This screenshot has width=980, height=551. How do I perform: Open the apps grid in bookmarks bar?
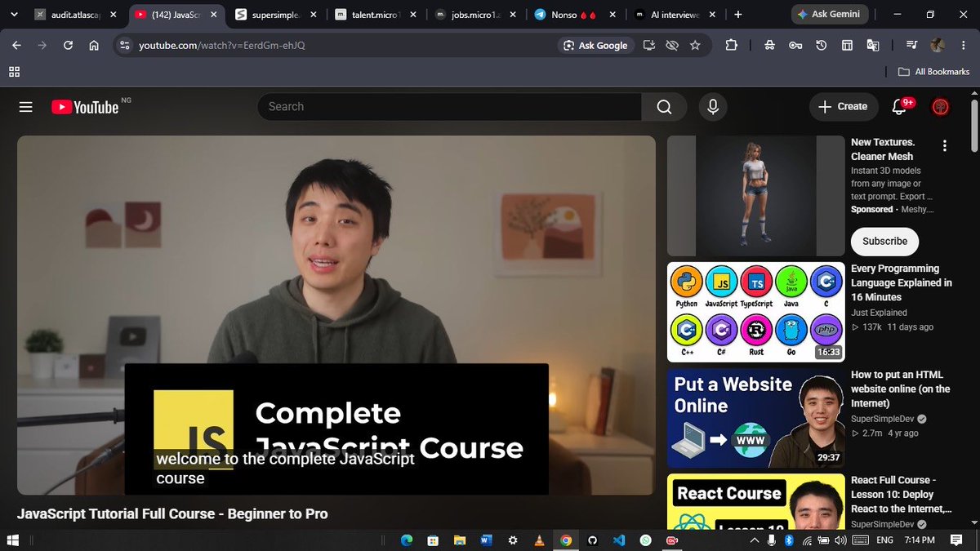14,72
